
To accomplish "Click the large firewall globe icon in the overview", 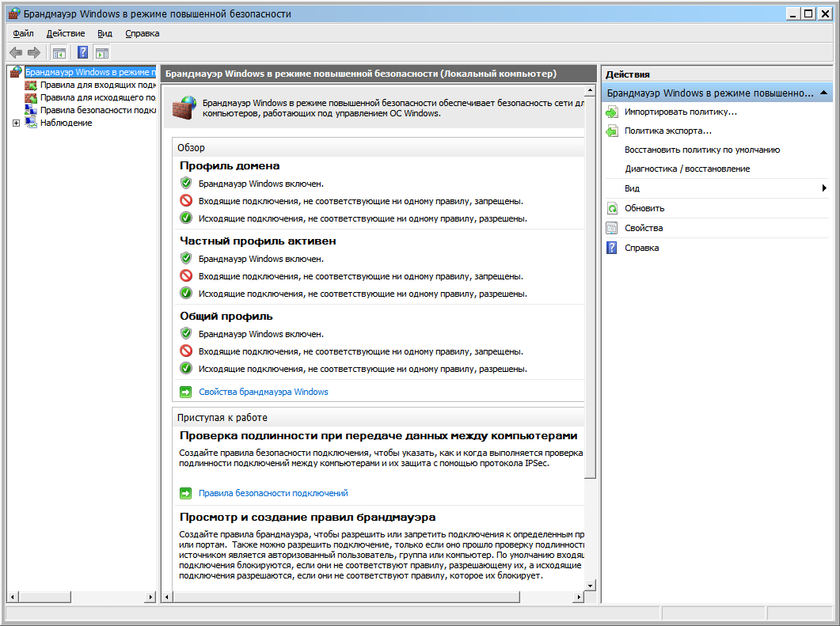I will [x=184, y=108].
